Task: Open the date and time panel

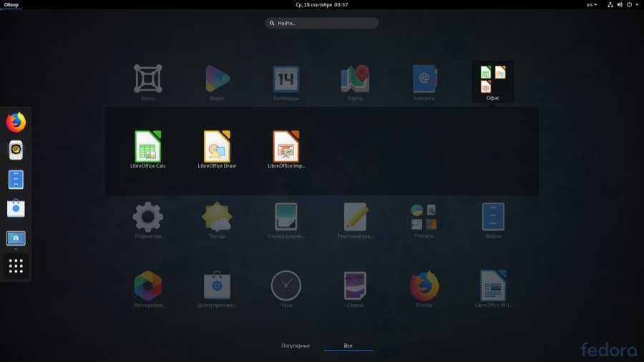Action: pyautogui.click(x=322, y=5)
